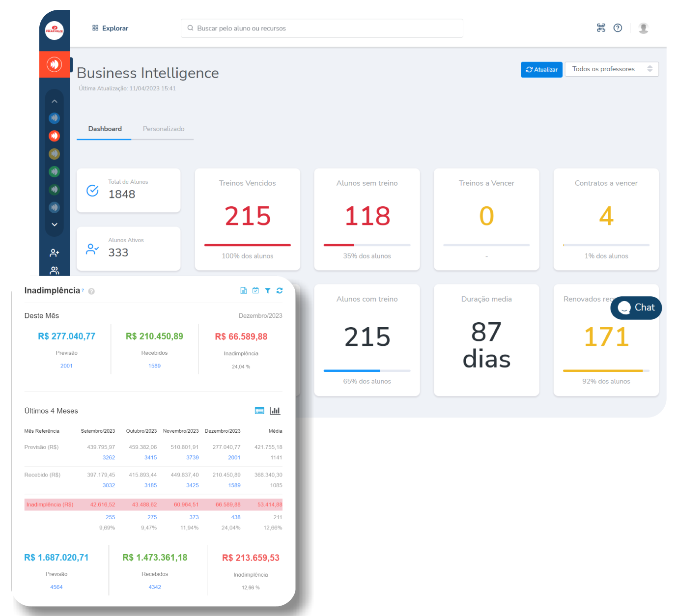This screenshot has width=678, height=616.
Task: Select the orange module icon in sidebar list
Action: coord(55,136)
